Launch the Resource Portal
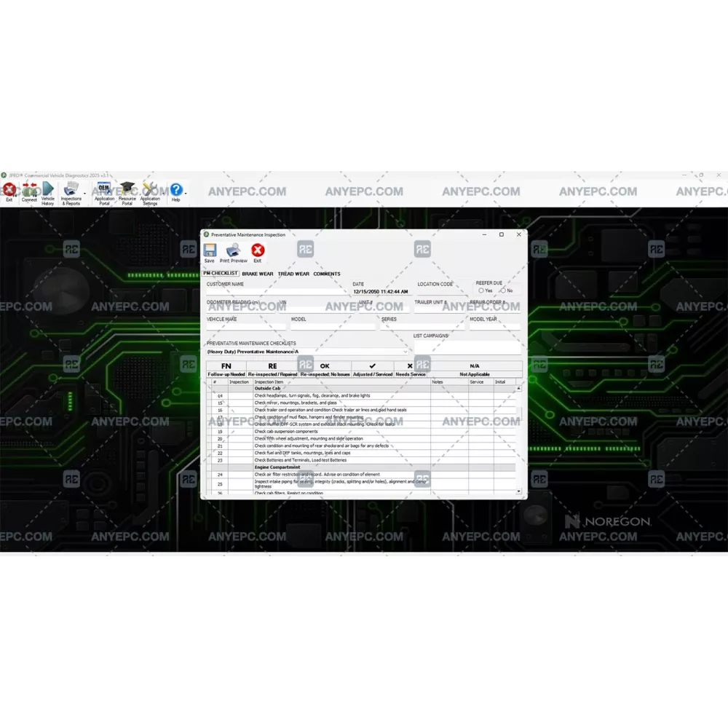This screenshot has height=728, width=728. 127,191
